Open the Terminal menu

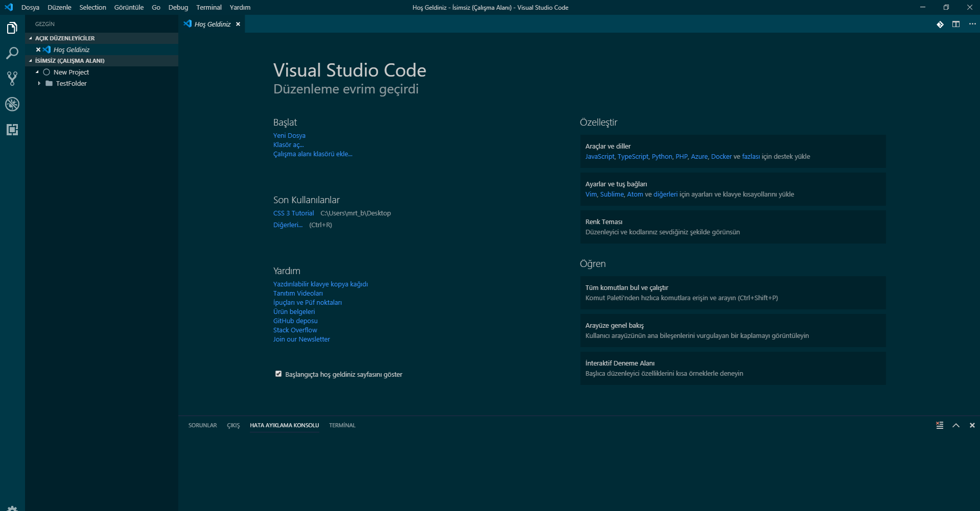pyautogui.click(x=208, y=7)
